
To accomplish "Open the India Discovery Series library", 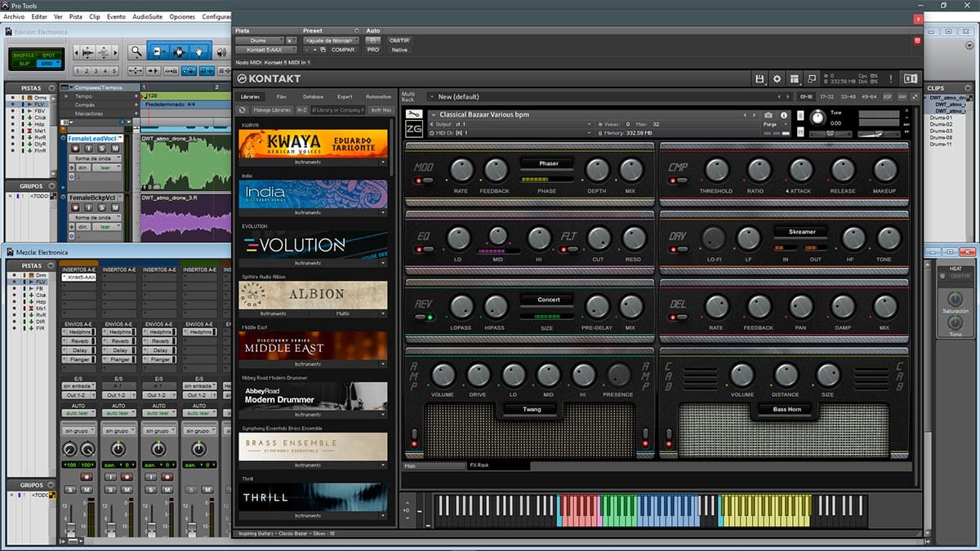I will tap(313, 194).
